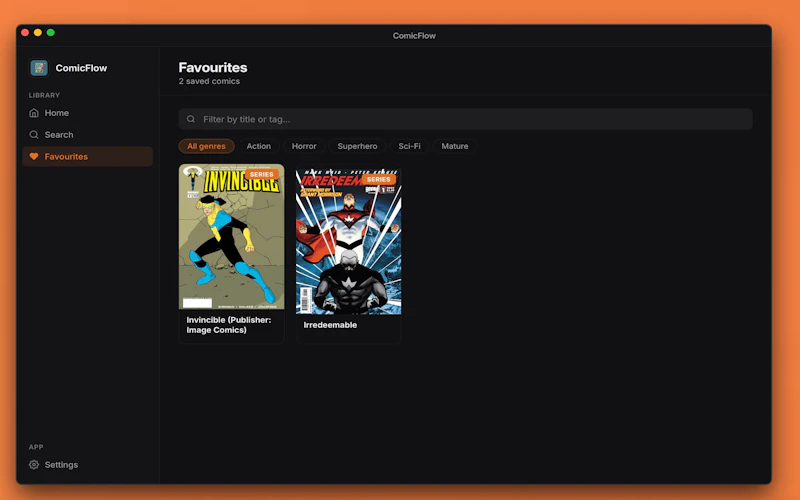Filter by the Action genre chip

coord(259,146)
